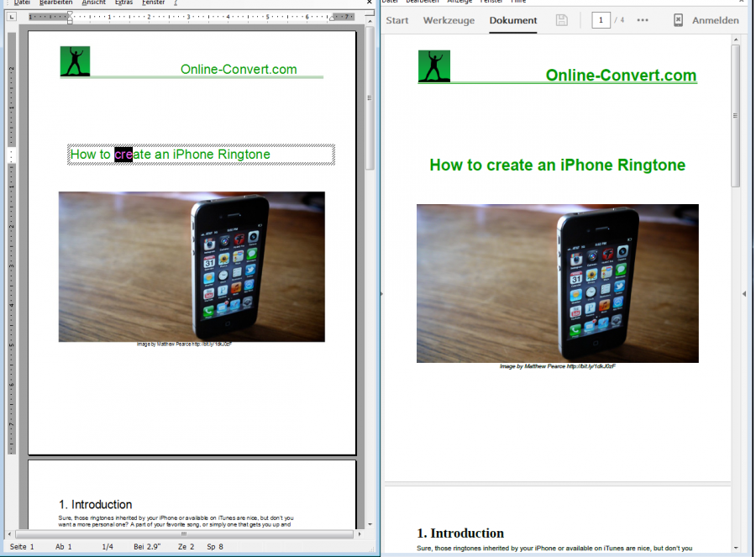The image size is (756, 557).
Task: Select the iPhone photo in word processor
Action: [x=192, y=266]
